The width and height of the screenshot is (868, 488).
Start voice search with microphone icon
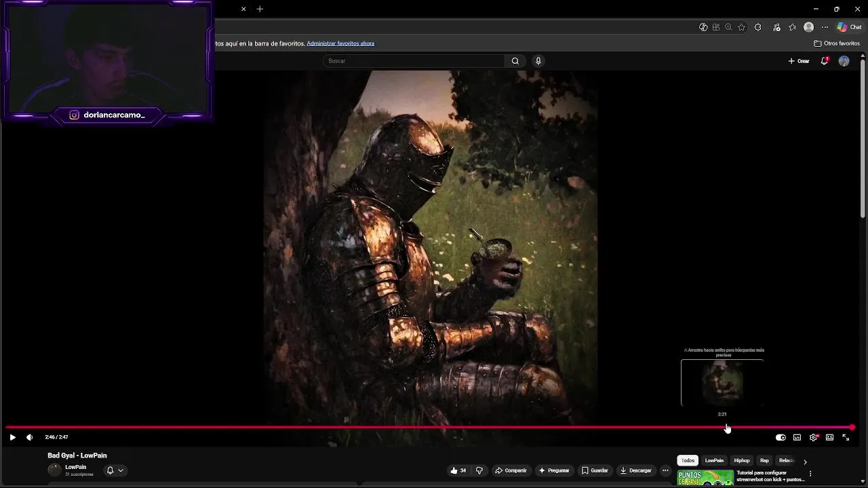[x=538, y=61]
